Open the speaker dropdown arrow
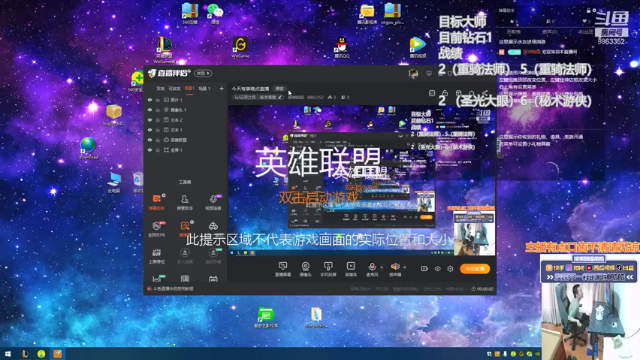The image size is (640, 360). coord(404,267)
